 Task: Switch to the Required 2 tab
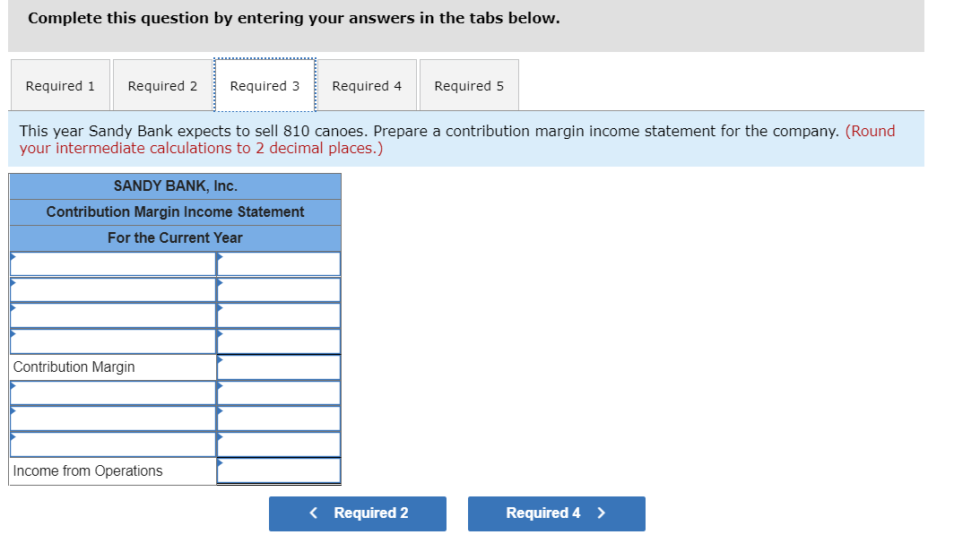tap(162, 85)
